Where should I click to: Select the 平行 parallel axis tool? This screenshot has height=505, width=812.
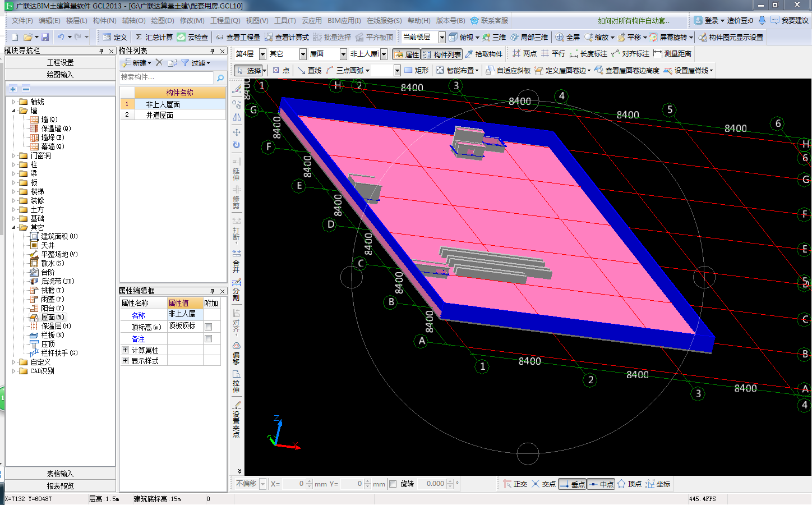pyautogui.click(x=553, y=54)
